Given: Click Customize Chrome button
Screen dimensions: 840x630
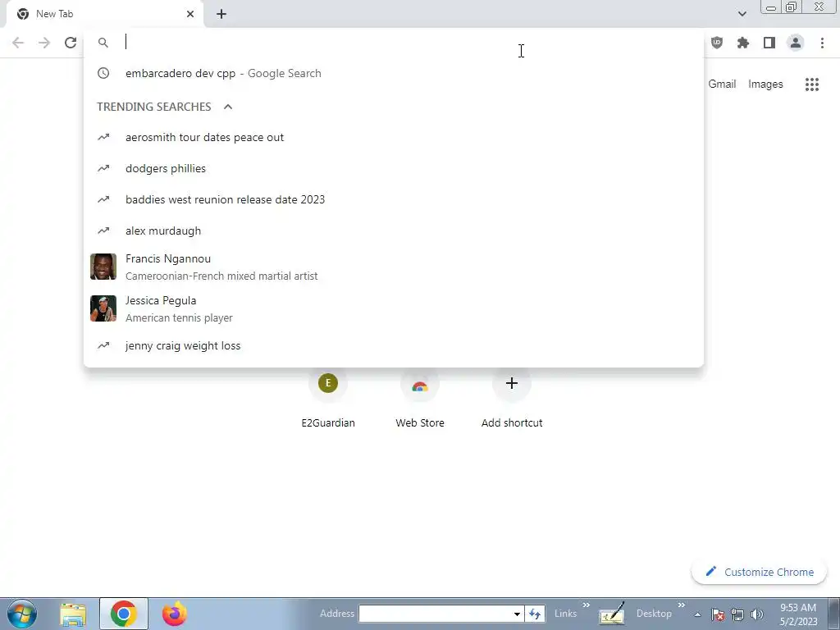Looking at the screenshot, I should click(x=759, y=572).
